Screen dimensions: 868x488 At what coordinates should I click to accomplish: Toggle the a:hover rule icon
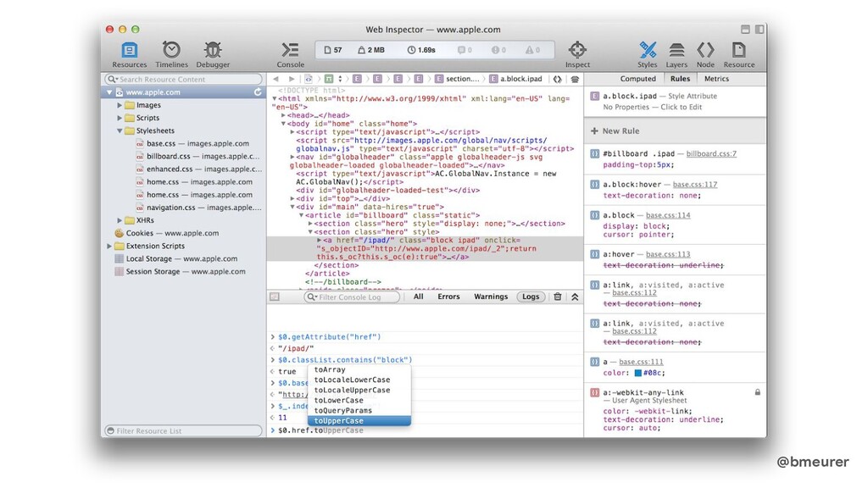point(594,254)
